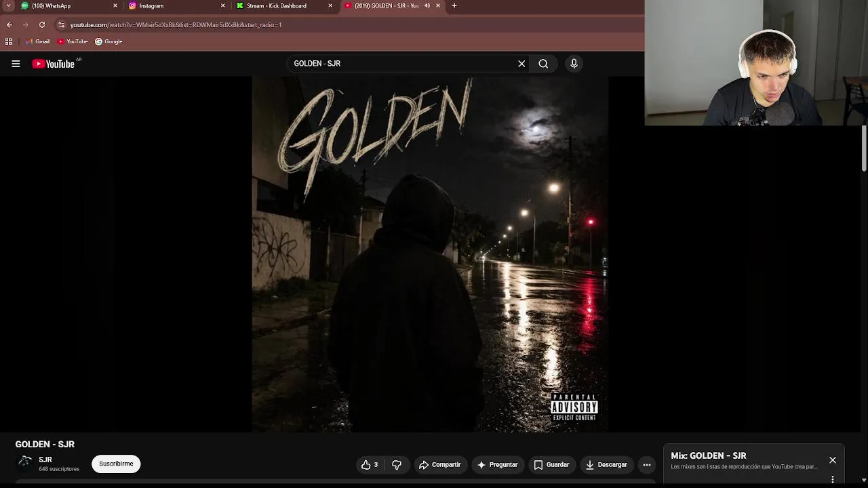Screen dimensions: 868x488
Task: Save the video with Guardar
Action: [x=551, y=465]
